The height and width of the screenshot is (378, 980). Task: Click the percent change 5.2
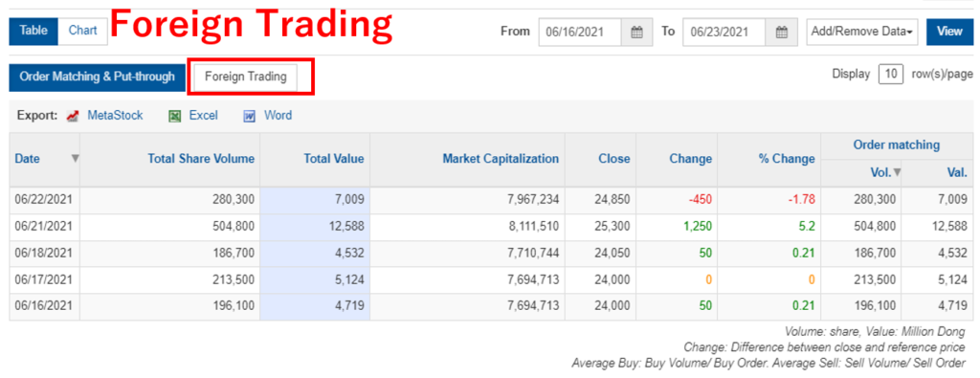808,227
